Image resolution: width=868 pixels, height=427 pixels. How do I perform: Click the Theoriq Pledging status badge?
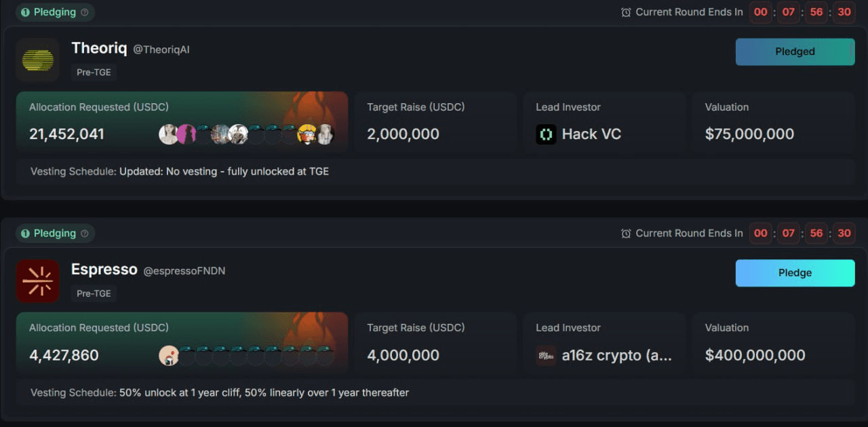pyautogui.click(x=55, y=12)
